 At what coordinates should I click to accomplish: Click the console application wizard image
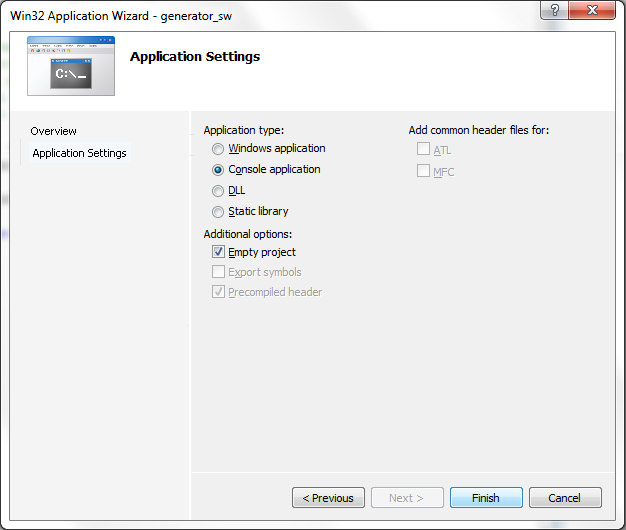[71, 66]
